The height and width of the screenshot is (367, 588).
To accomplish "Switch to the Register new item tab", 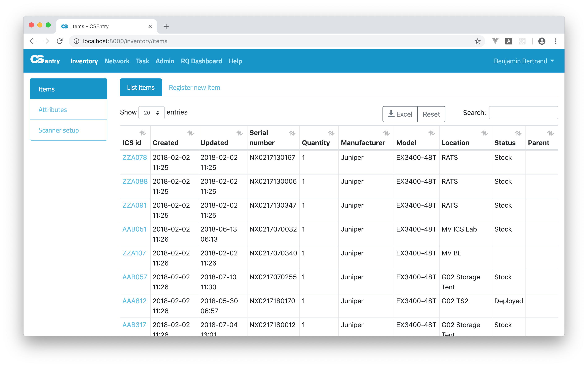I will pos(194,87).
